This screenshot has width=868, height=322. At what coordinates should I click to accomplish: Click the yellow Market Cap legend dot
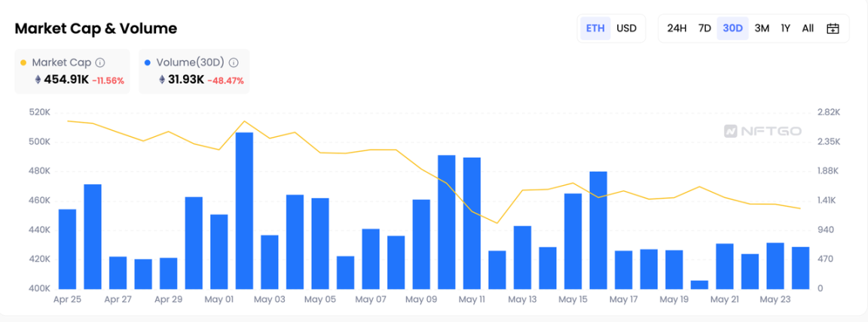coord(24,63)
